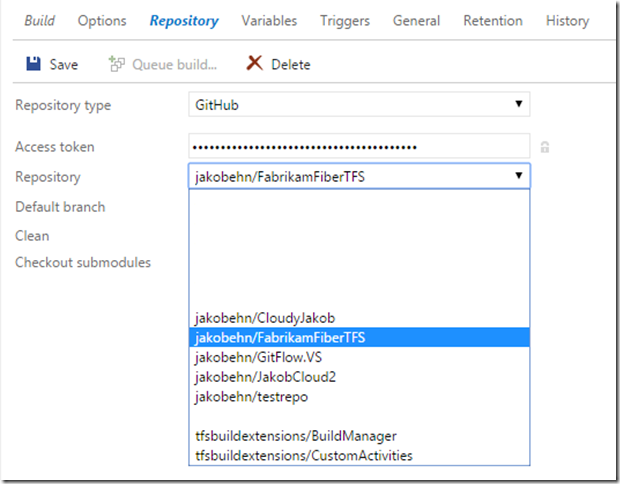This screenshot has width=620, height=484.
Task: Choose jakobehn/CloudyJakob from the list
Action: click(359, 318)
